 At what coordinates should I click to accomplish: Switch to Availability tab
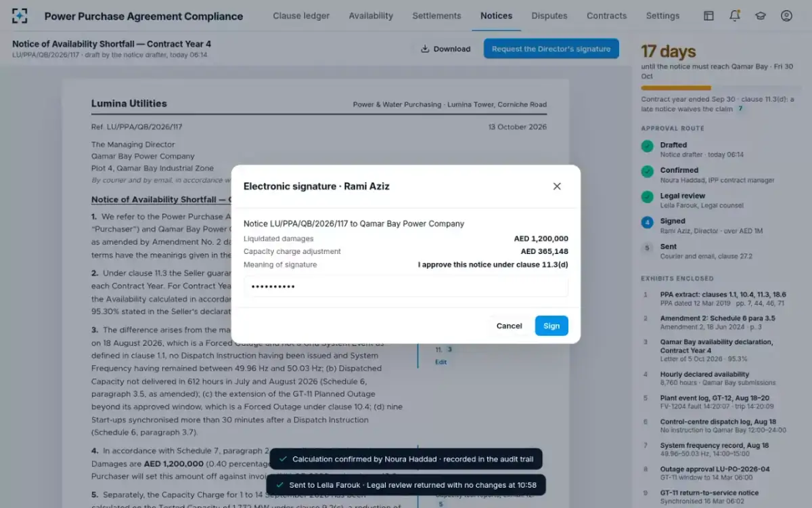click(371, 16)
